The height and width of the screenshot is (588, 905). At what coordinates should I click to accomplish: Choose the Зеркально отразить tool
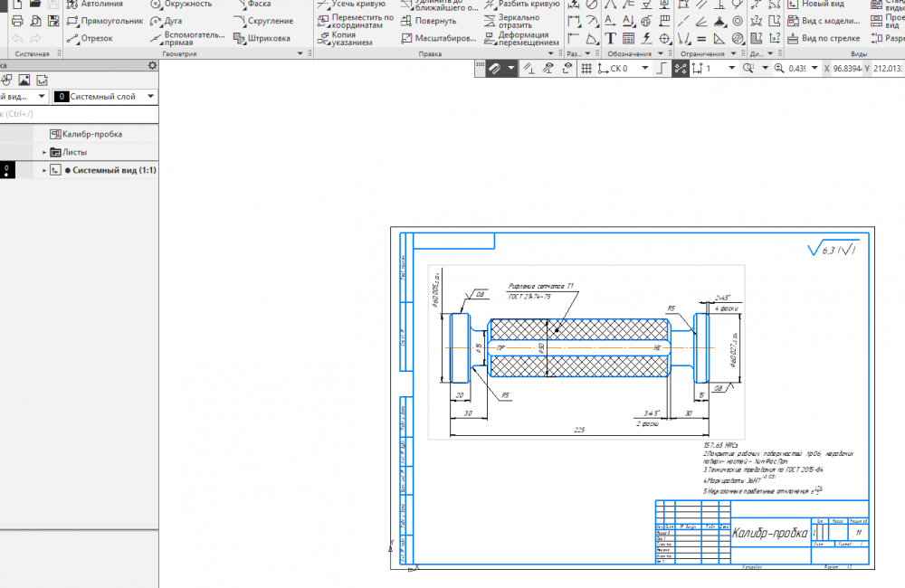[521, 21]
